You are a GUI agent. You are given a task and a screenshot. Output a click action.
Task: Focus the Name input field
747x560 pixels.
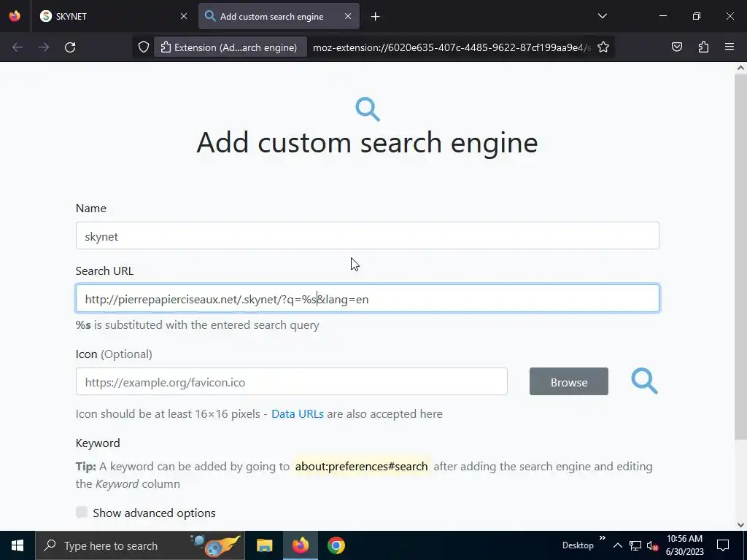[367, 236]
